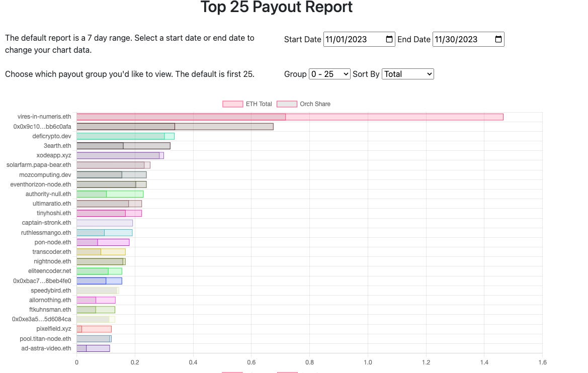Click the eventhorizon-node.eth bar
The image size is (588, 373).
point(112,184)
